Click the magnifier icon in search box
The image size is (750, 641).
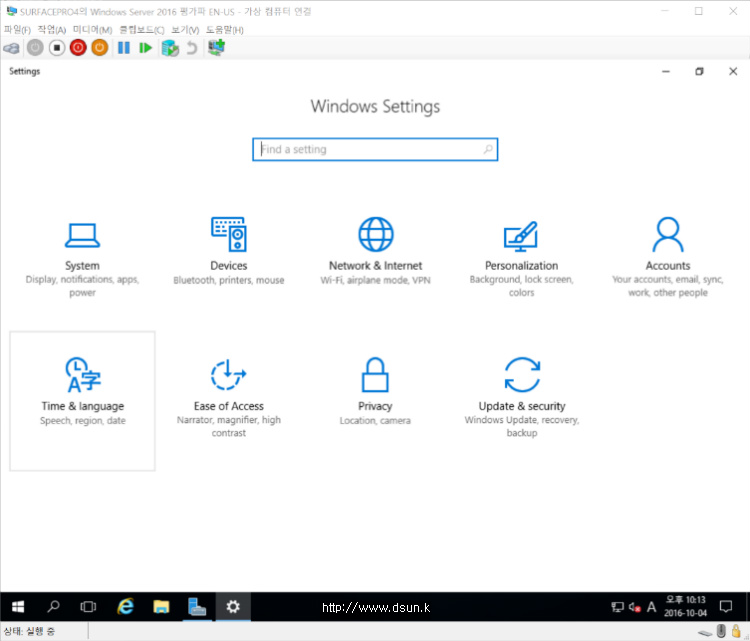[x=488, y=149]
